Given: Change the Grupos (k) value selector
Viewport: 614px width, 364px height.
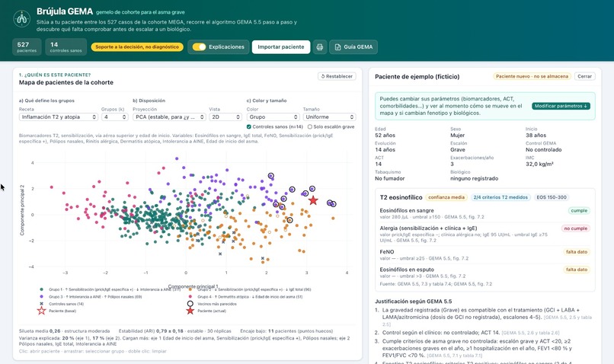Looking at the screenshot, I should [x=115, y=117].
